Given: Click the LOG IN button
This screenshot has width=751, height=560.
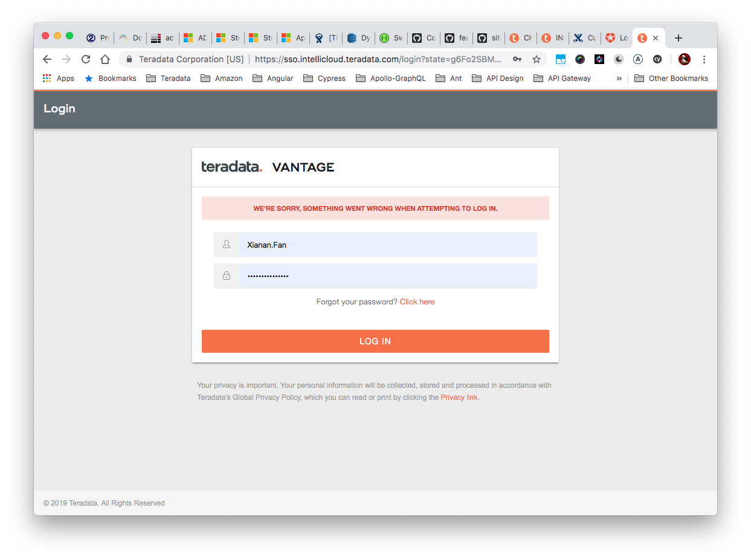Looking at the screenshot, I should (375, 341).
